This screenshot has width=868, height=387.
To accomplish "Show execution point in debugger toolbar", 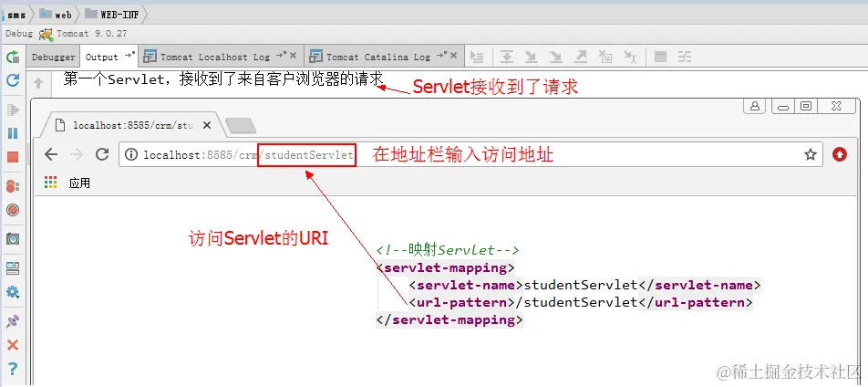I will point(477,57).
